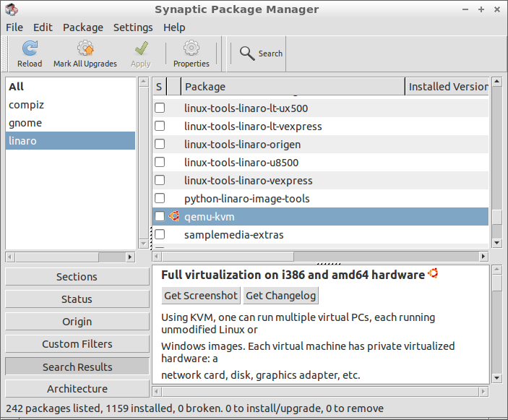Image resolution: width=508 pixels, height=420 pixels.
Task: Toggle checkbox for linux-tools-linaro-lt-vexpress
Action: [160, 126]
